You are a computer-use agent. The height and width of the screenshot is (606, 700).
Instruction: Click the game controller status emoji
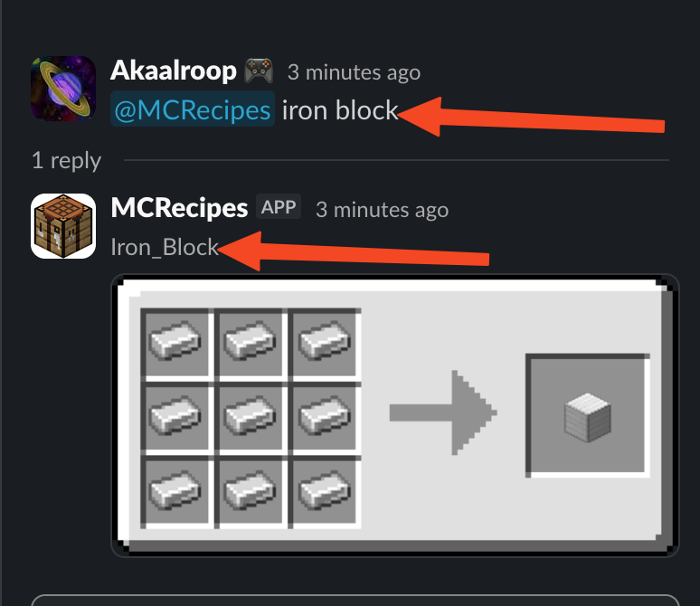[259, 71]
